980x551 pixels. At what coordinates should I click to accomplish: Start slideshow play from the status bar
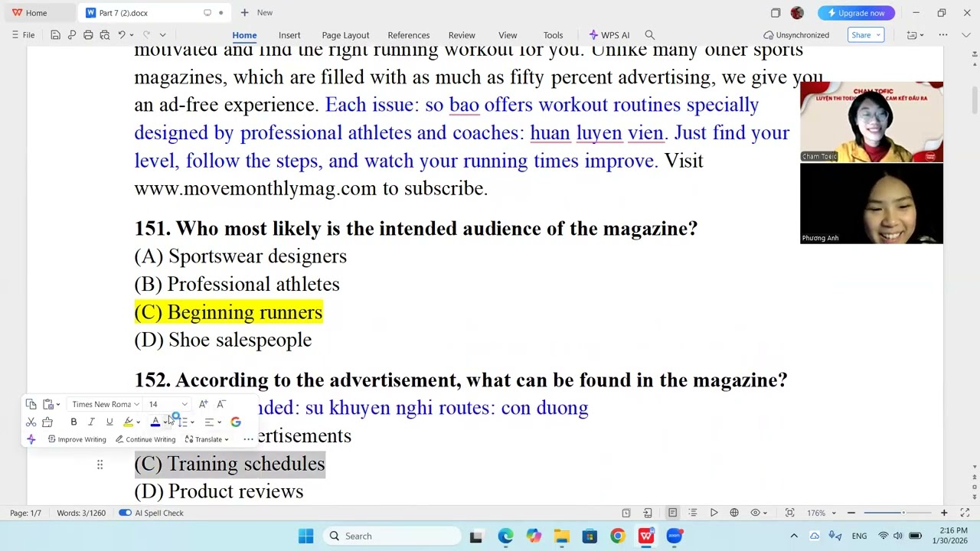pos(714,513)
